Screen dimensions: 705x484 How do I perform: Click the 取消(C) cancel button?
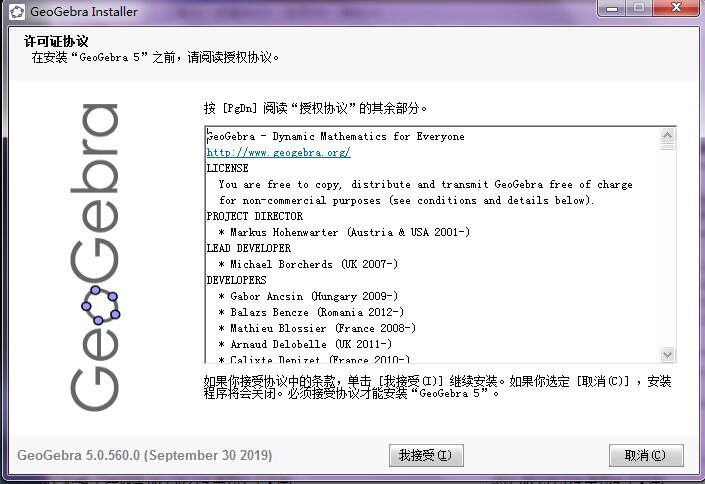tap(646, 456)
